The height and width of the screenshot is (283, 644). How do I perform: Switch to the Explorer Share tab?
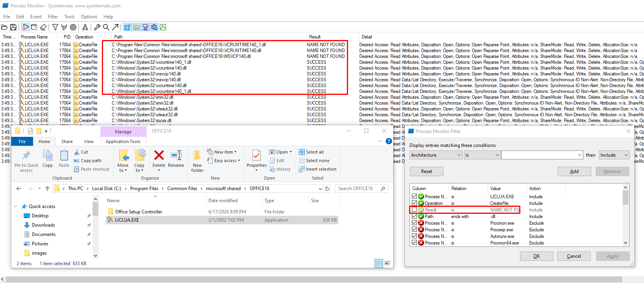pos(67,141)
